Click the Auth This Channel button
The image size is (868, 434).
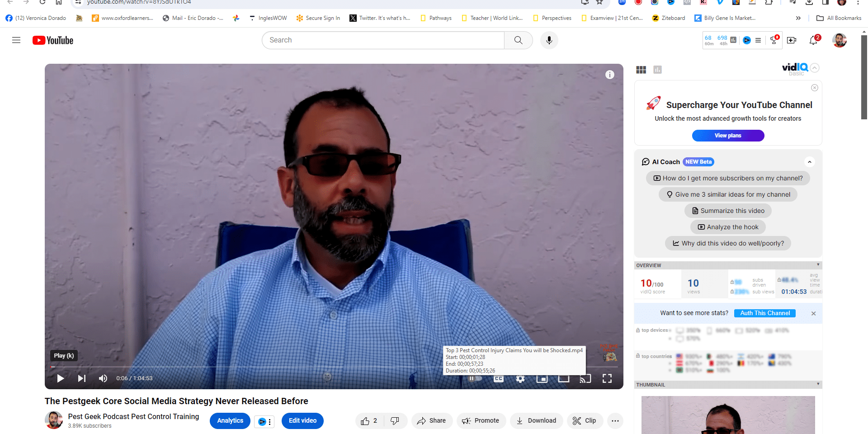click(x=764, y=313)
